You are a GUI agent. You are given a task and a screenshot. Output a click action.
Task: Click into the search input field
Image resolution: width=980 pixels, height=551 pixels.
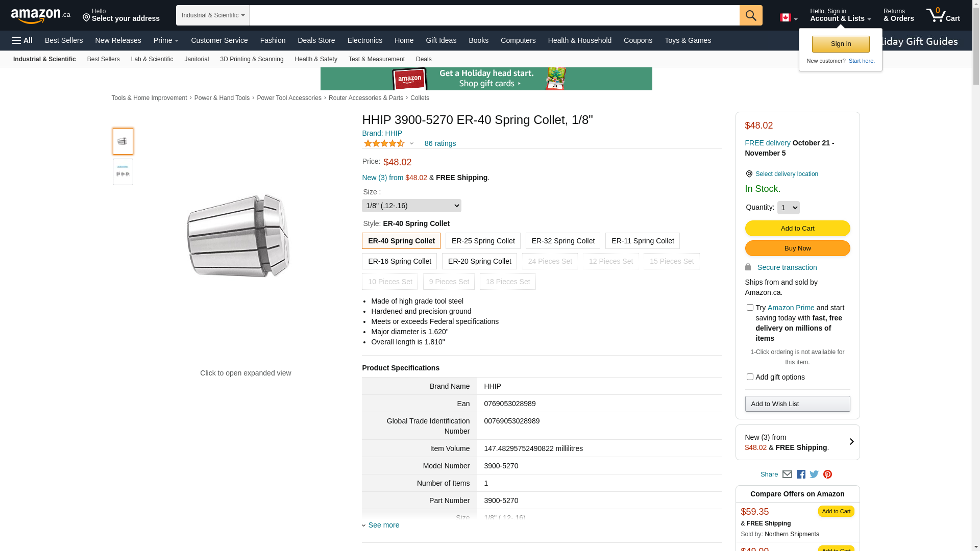pyautogui.click(x=494, y=15)
